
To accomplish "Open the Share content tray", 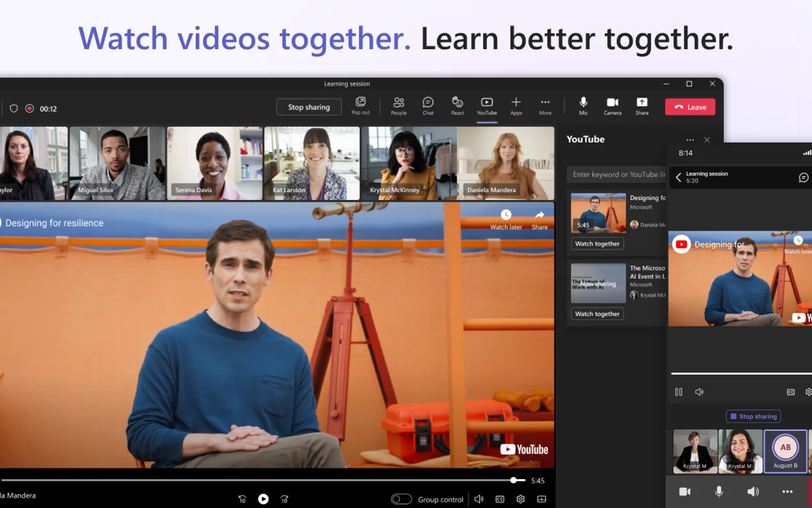I will pos(642,106).
